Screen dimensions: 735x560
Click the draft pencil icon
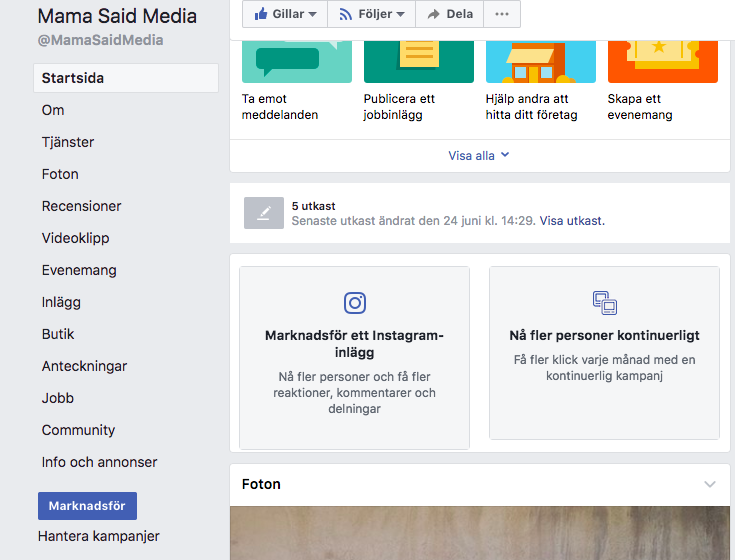coord(264,213)
